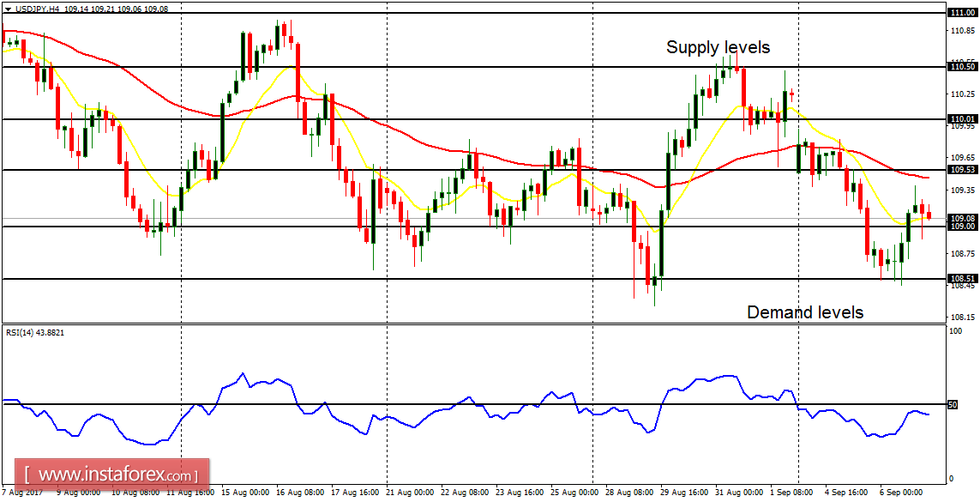Select the 111.00 price level label

click(961, 13)
